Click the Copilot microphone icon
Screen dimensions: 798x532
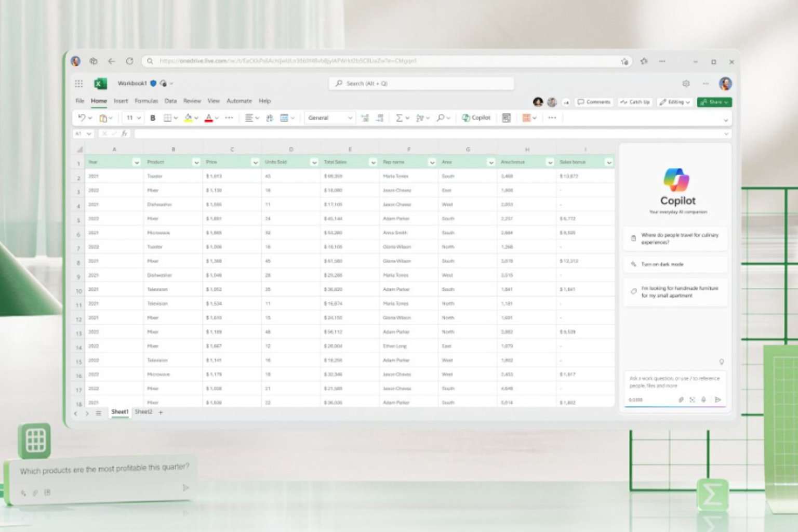703,400
